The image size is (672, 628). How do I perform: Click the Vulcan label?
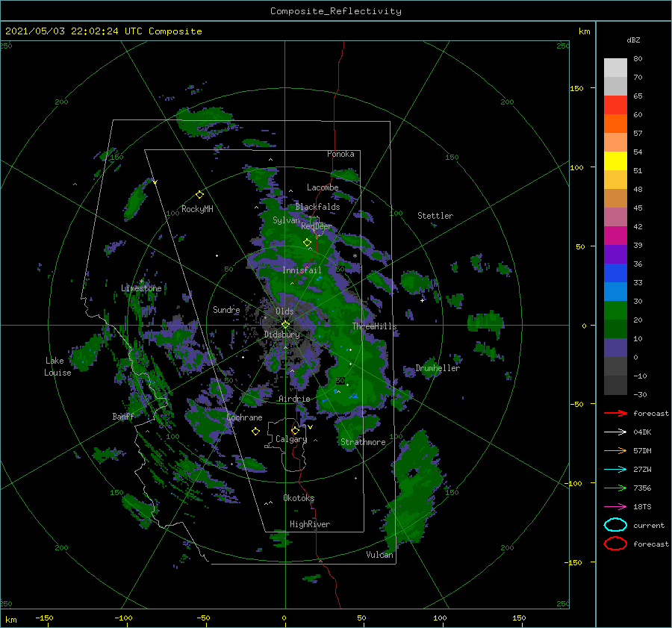coord(379,555)
